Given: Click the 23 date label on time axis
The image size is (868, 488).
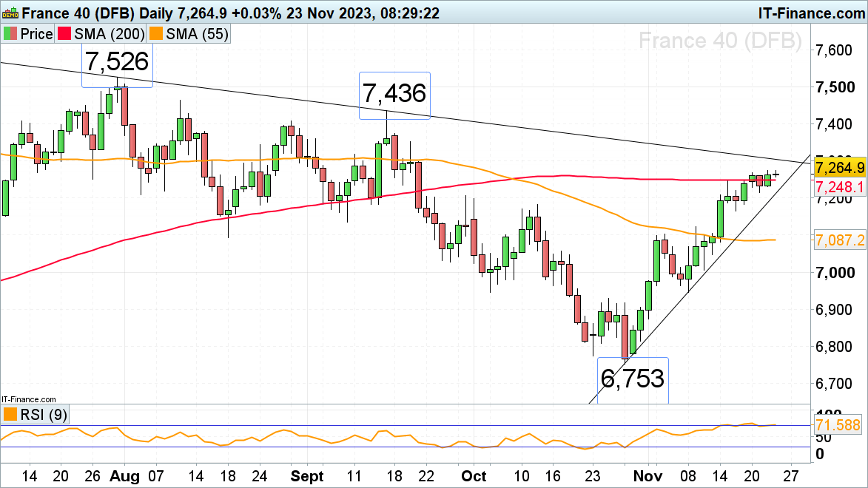Looking at the screenshot, I should pyautogui.click(x=593, y=476).
